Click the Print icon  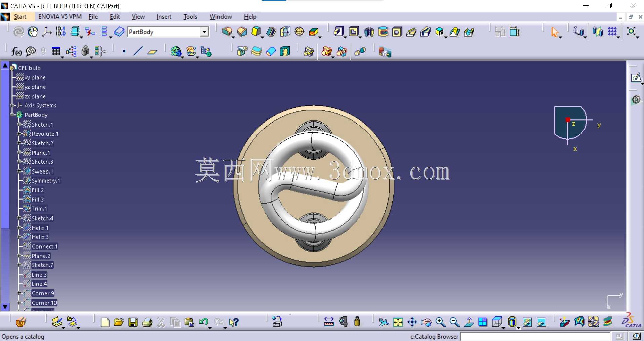[147, 322]
